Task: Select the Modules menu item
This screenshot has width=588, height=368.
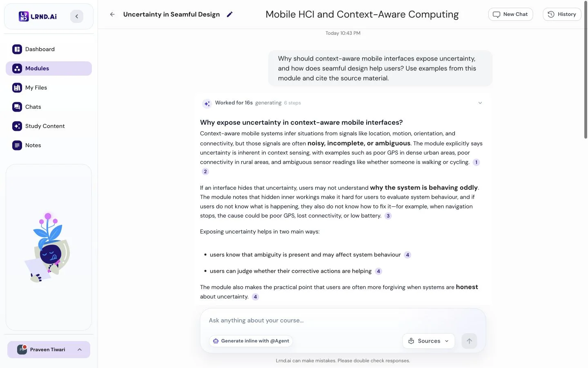Action: [x=49, y=68]
